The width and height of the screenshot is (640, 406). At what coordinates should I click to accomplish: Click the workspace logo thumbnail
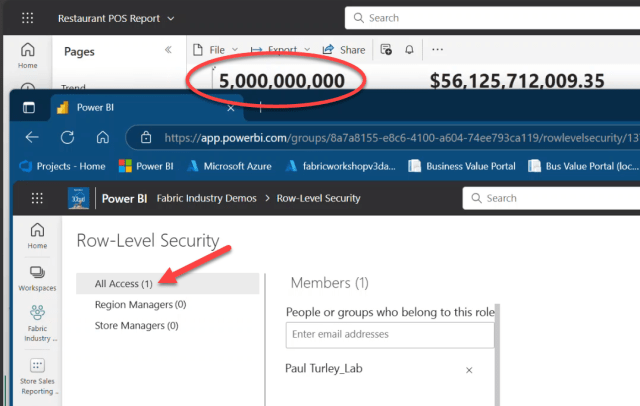coord(78,198)
